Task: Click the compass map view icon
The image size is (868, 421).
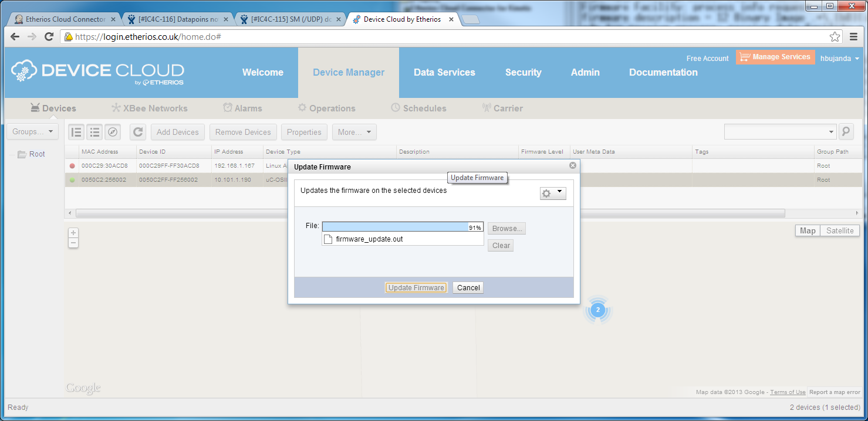Action: 113,132
